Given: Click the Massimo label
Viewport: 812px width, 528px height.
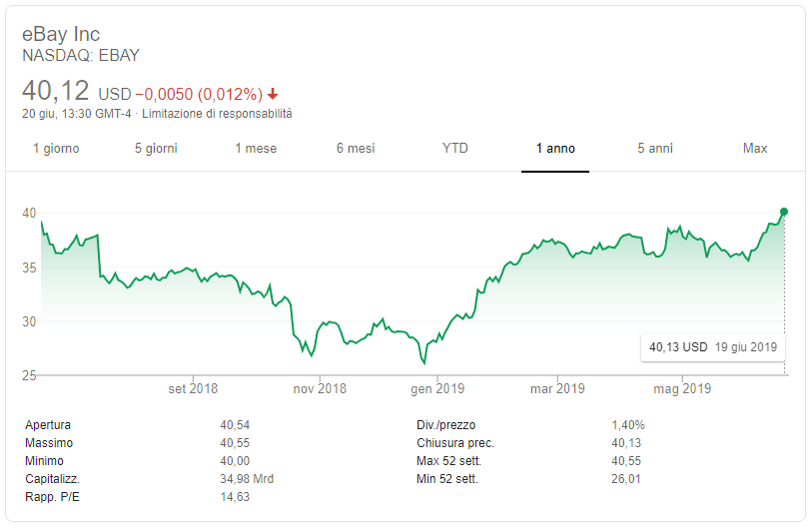Looking at the screenshot, I should tap(49, 443).
